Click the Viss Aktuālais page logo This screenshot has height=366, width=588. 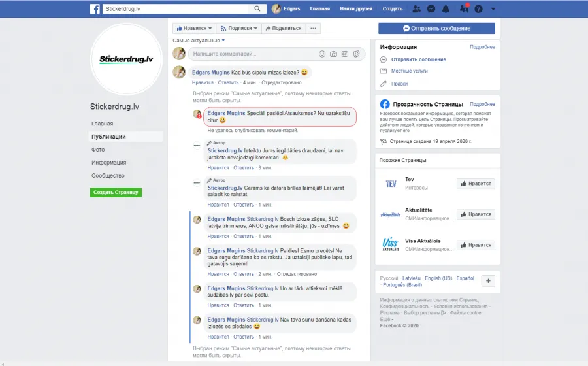391,244
